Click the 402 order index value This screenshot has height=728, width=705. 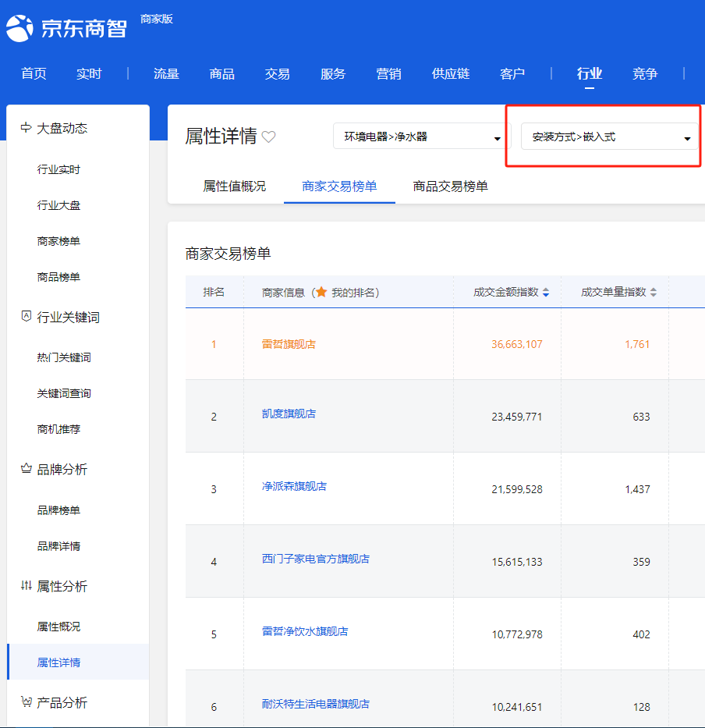(641, 634)
